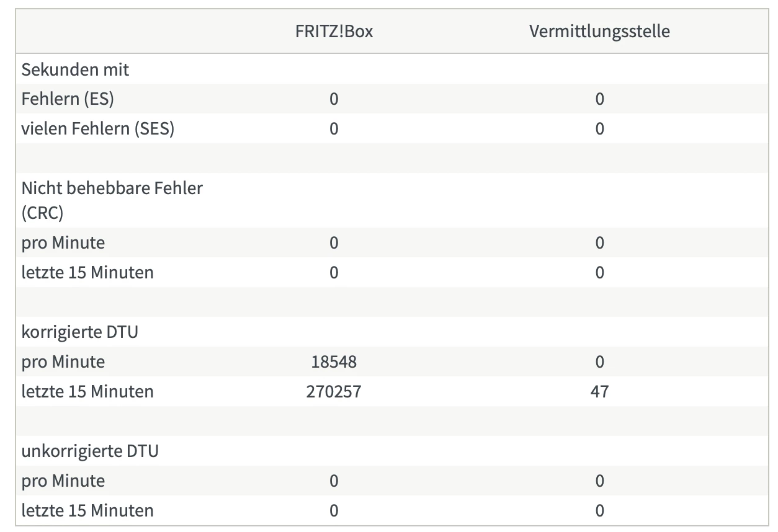Click the "unkorrigierte DTU" section heading
This screenshot has height=532, width=778.
pyautogui.click(x=90, y=451)
